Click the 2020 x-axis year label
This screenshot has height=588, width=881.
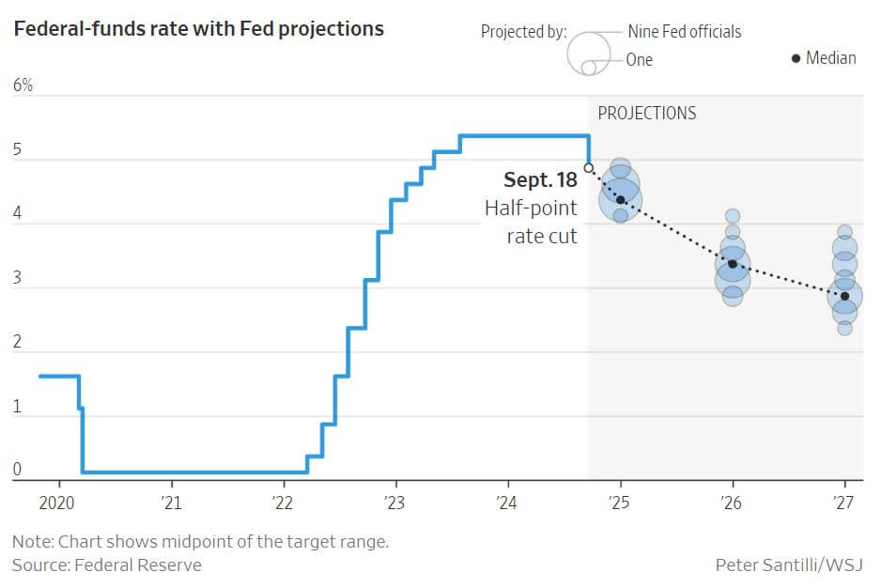point(58,503)
